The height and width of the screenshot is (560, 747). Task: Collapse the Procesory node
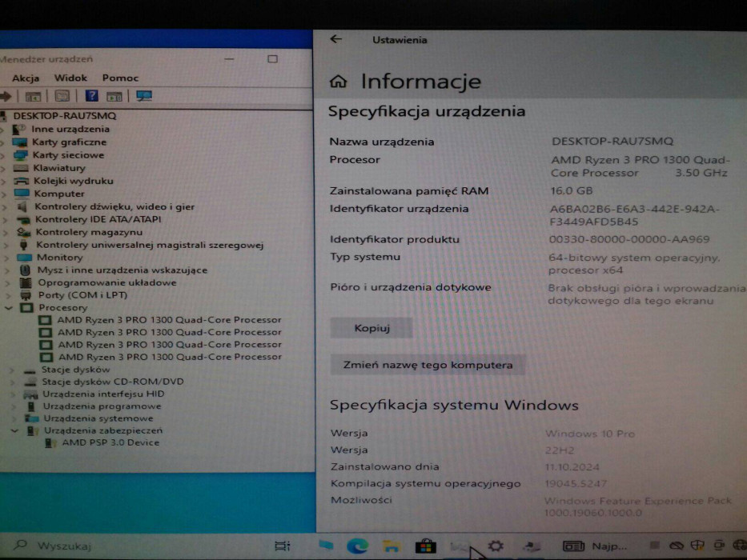pyautogui.click(x=9, y=308)
